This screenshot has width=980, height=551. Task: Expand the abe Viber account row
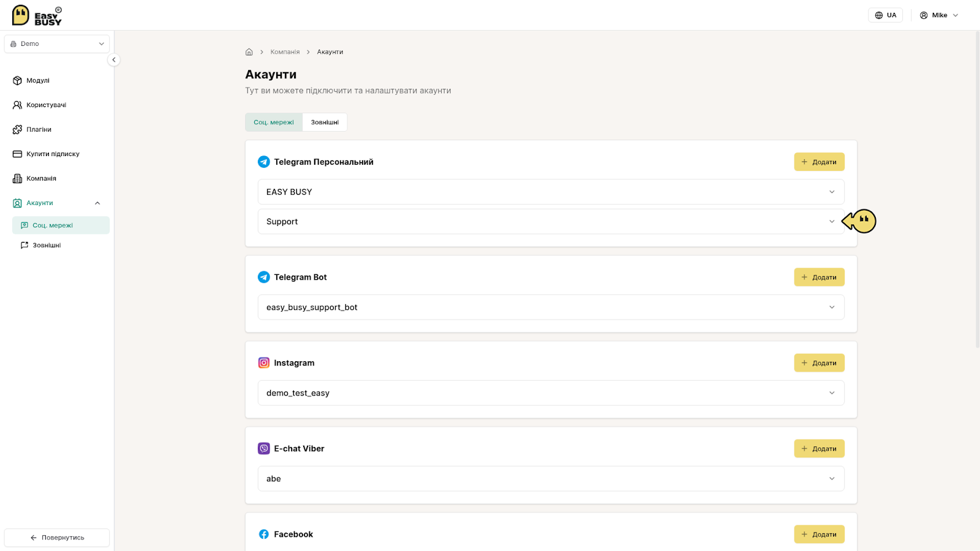tap(551, 479)
